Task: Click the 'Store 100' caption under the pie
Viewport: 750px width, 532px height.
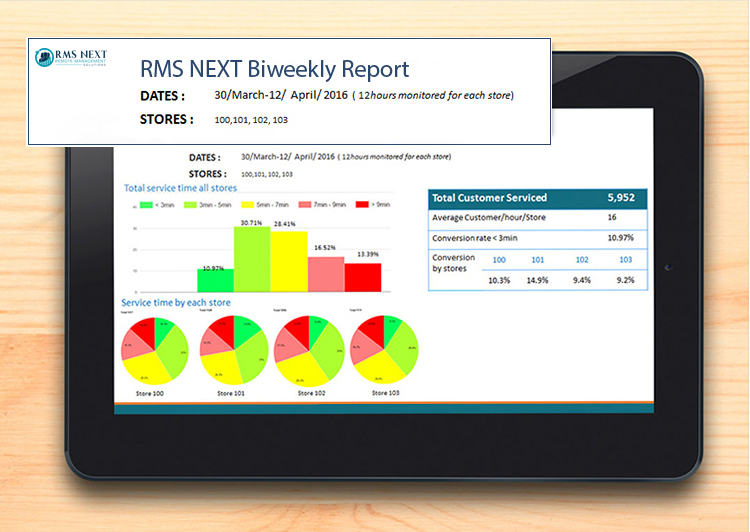Action: (x=150, y=394)
